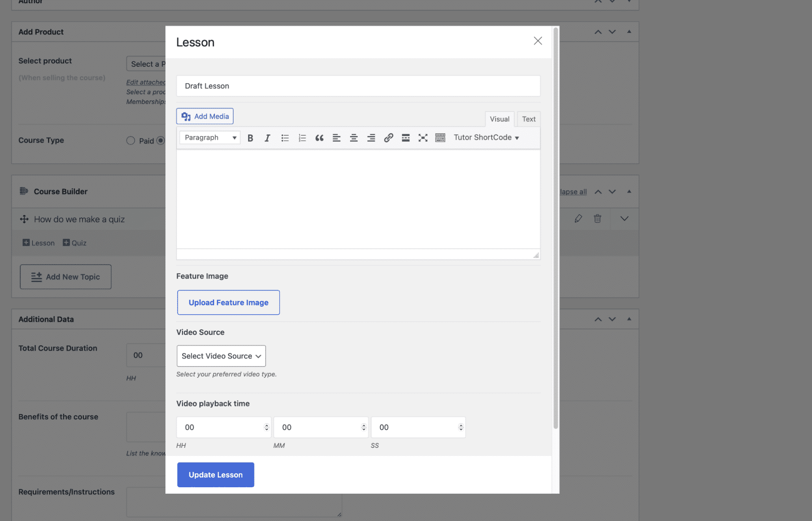Click the Update Lesson button

[215, 474]
